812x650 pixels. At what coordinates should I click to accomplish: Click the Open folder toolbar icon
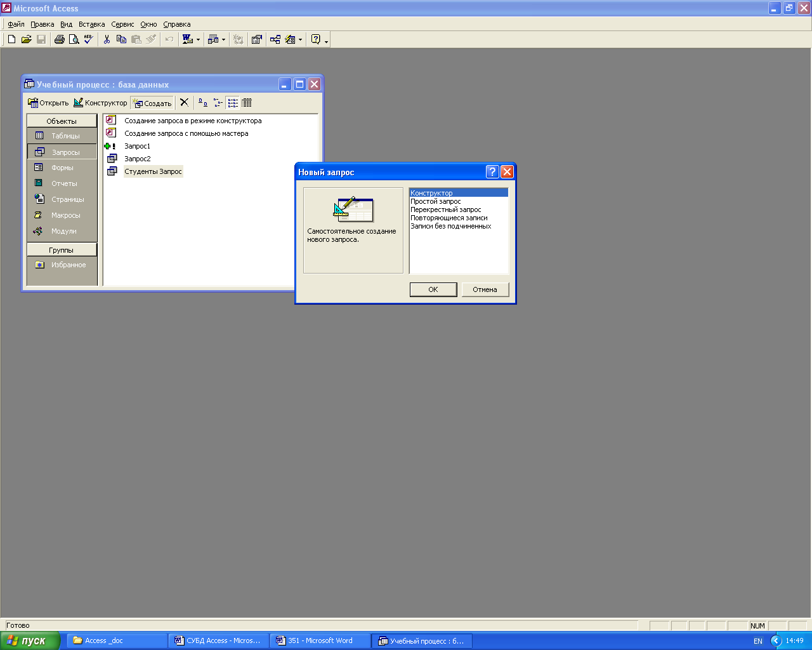tap(26, 39)
